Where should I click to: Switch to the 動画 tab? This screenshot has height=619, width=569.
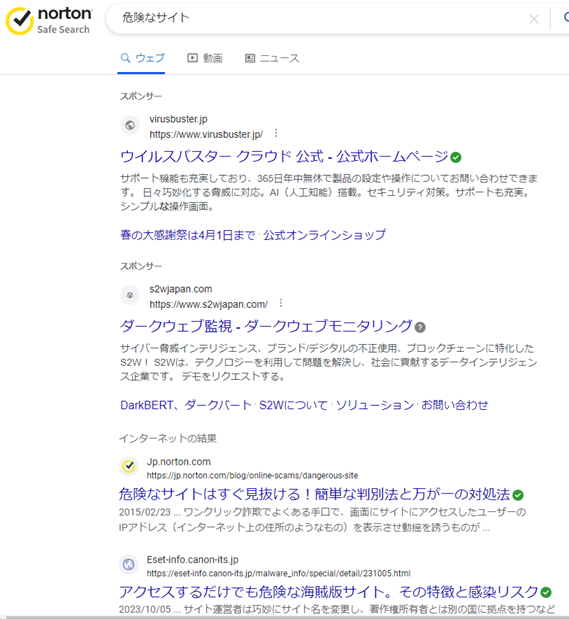pos(205,58)
